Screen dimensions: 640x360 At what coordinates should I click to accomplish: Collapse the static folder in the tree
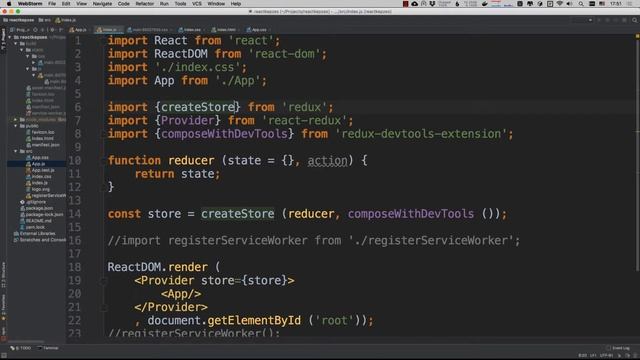[x=22, y=50]
